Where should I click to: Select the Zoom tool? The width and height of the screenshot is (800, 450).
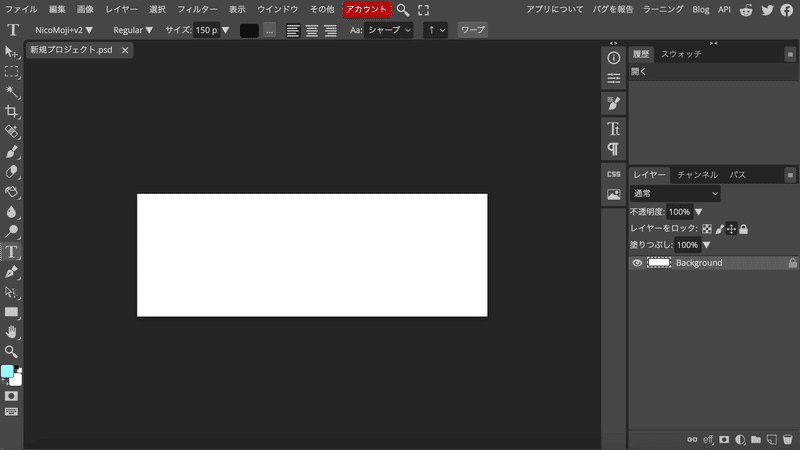[x=11, y=352]
